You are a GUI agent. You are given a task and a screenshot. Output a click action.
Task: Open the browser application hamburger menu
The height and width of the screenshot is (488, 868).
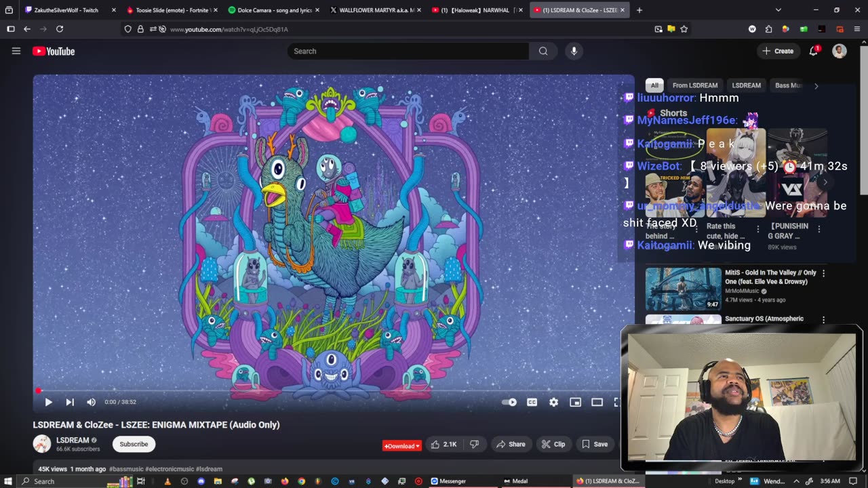click(856, 29)
